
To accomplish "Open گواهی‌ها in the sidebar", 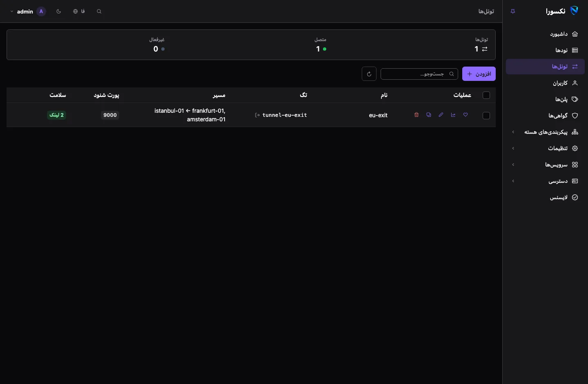I will [x=545, y=116].
